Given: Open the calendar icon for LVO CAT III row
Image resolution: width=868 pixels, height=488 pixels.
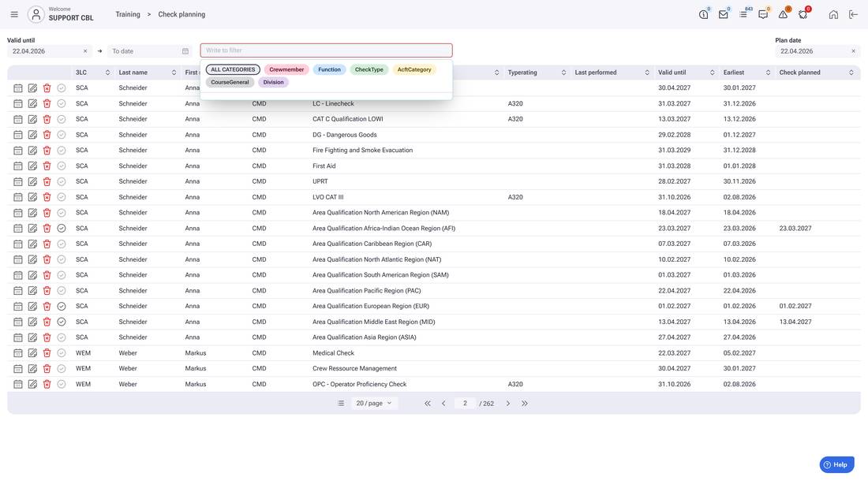Looking at the screenshot, I should click(17, 197).
